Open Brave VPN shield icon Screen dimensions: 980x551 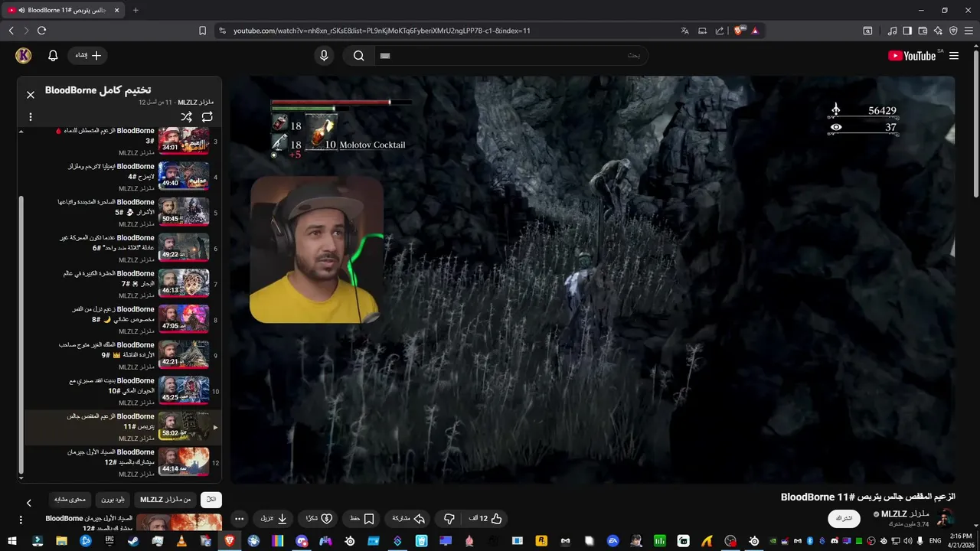tap(953, 31)
